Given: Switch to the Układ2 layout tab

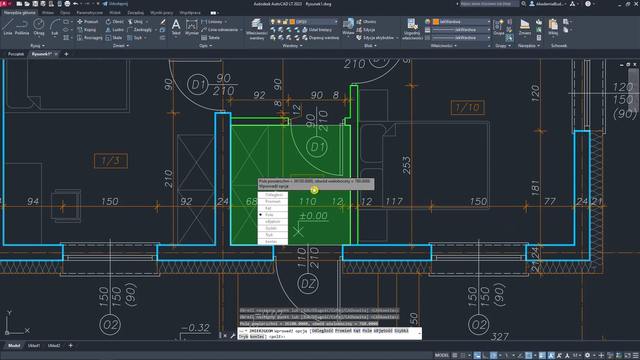Looking at the screenshot, I should [54, 346].
